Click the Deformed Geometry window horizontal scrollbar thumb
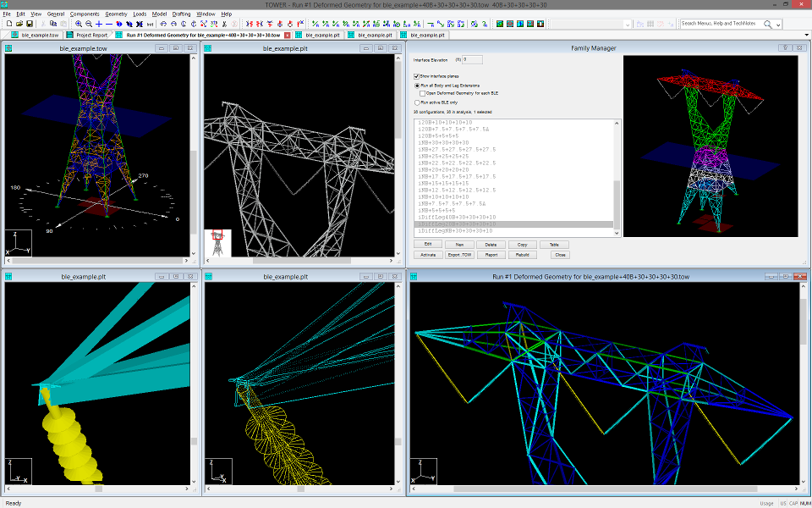Viewport: 812px width, 508px height. [606, 489]
